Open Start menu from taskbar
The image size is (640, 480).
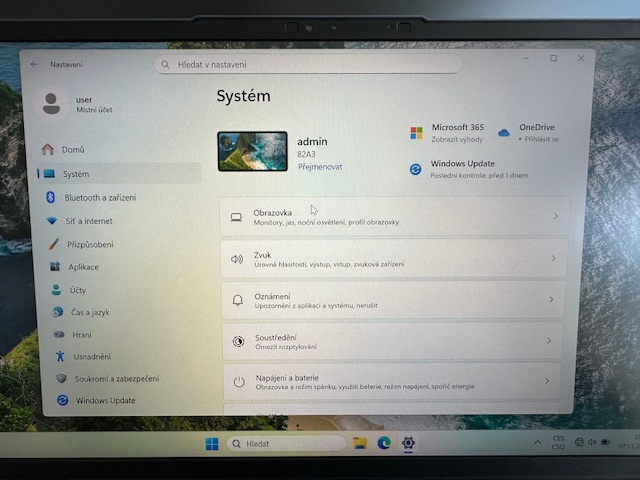pos(212,444)
